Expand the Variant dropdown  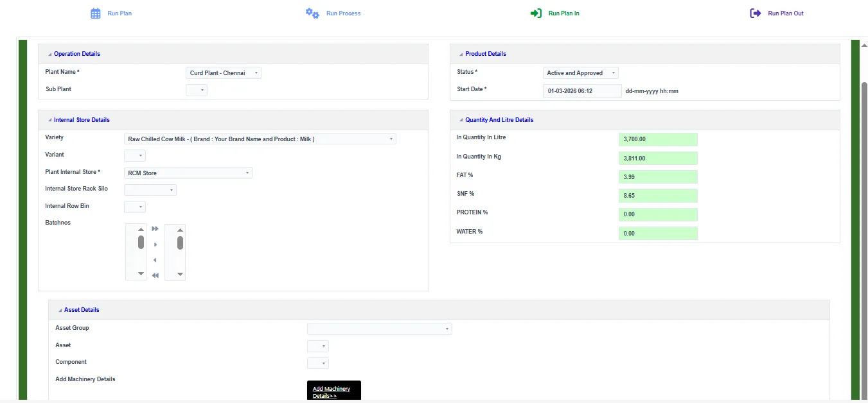(x=135, y=156)
